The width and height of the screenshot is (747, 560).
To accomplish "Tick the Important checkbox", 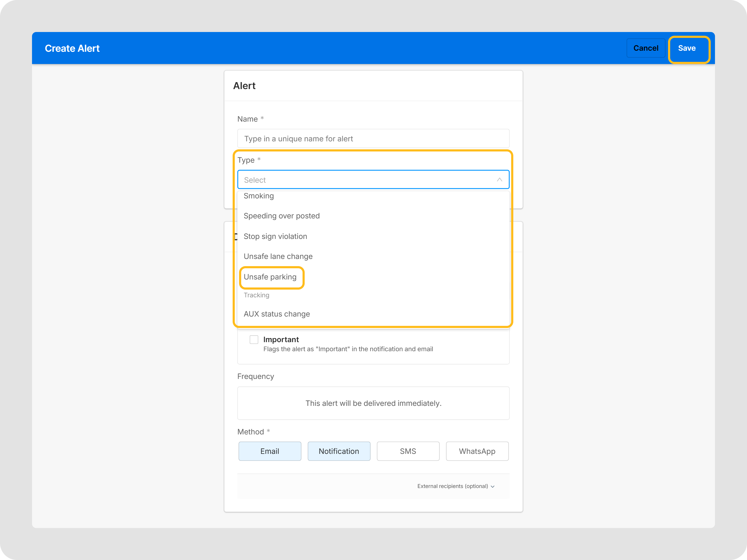I will coord(254,339).
